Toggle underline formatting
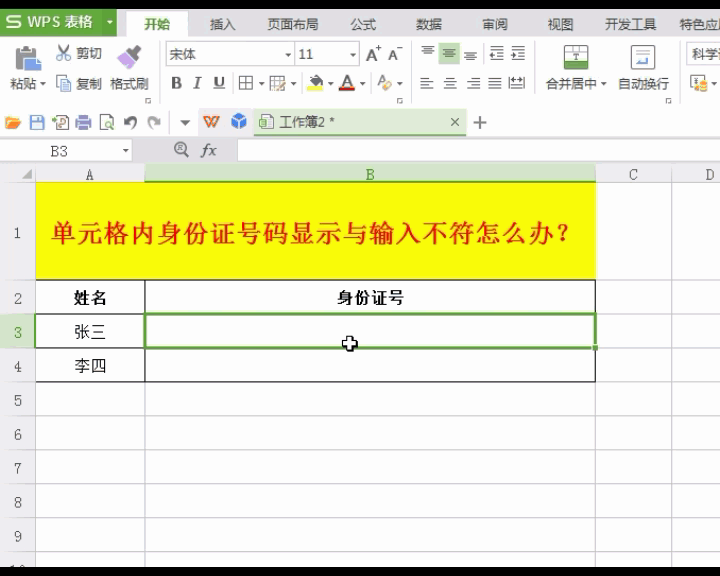 [x=219, y=83]
